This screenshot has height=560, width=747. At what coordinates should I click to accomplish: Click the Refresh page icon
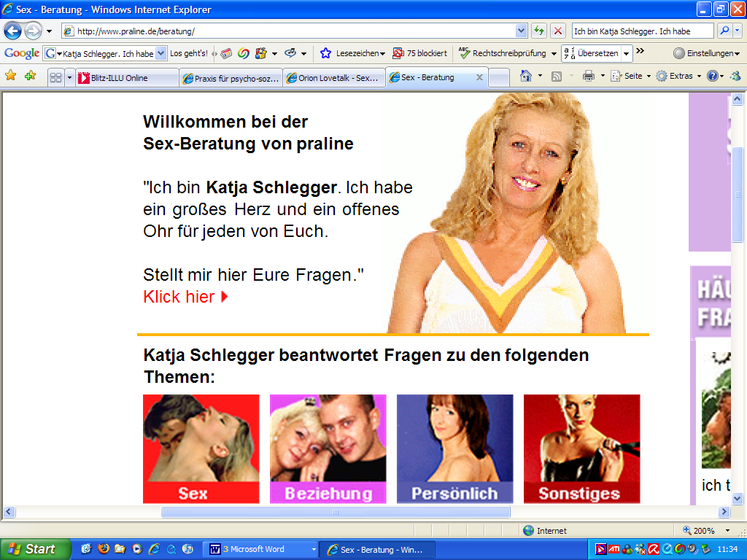539,31
